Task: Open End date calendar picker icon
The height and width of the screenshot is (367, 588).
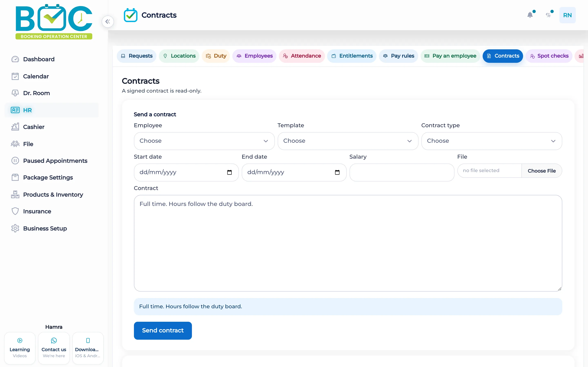Action: 337,172
